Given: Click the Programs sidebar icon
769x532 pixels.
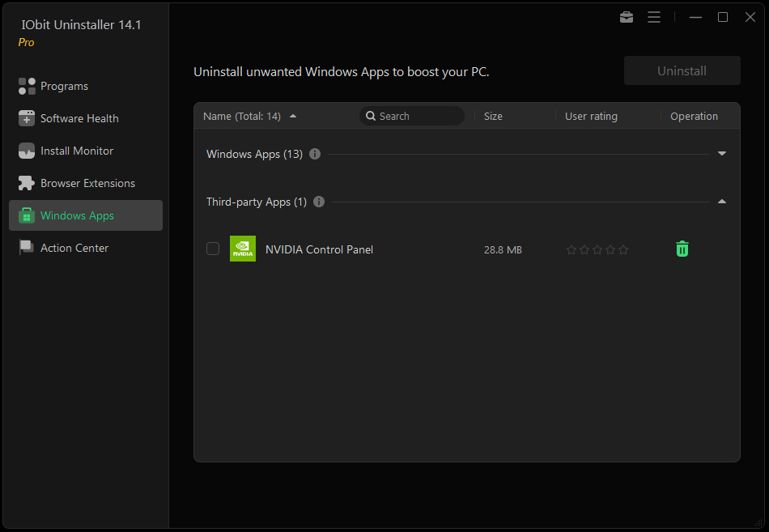Looking at the screenshot, I should click(x=27, y=86).
